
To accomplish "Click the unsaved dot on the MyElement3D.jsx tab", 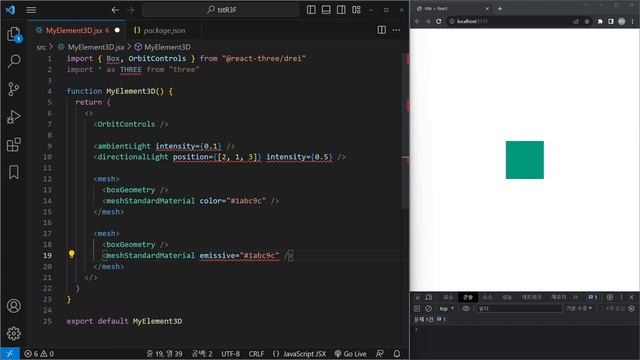I will pyautogui.click(x=117, y=30).
